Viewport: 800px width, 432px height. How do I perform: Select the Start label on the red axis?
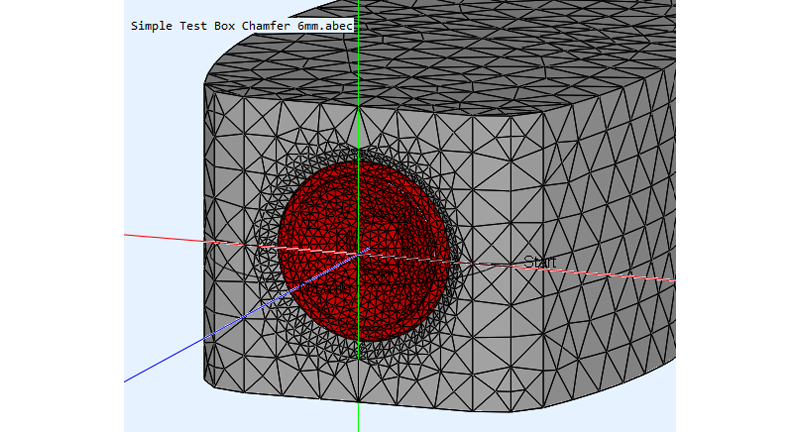(539, 262)
